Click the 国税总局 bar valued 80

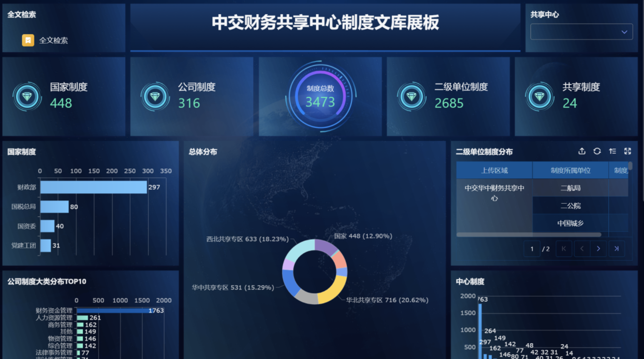(x=55, y=207)
